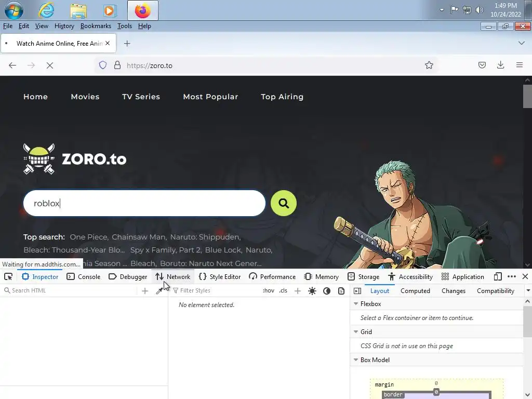Open a new browser tab
Image resolution: width=532 pixels, height=399 pixels.
click(127, 44)
